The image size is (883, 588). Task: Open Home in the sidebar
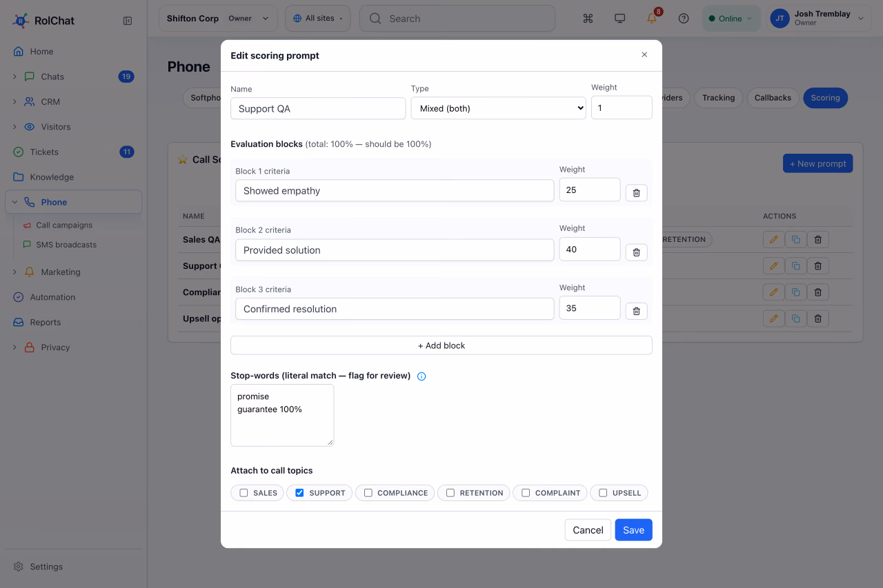[73, 52]
